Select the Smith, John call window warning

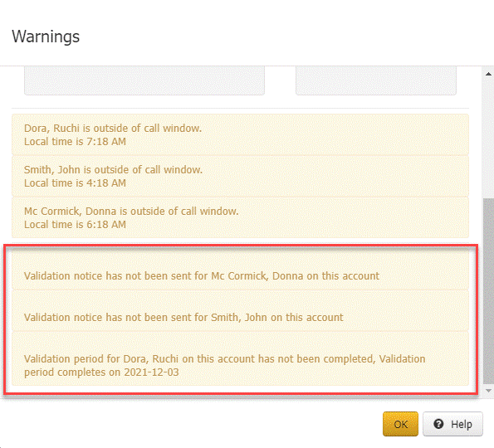click(241, 177)
